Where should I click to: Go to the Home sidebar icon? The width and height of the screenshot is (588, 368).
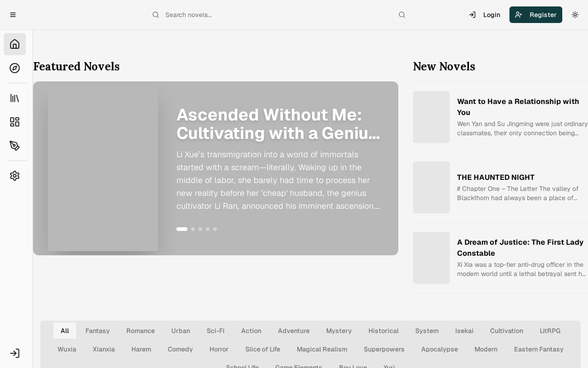[15, 44]
